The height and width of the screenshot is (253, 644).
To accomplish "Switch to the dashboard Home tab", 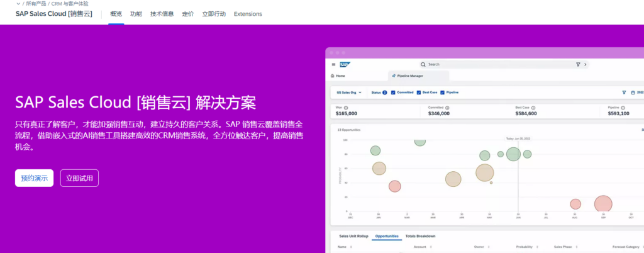I will click(x=338, y=76).
